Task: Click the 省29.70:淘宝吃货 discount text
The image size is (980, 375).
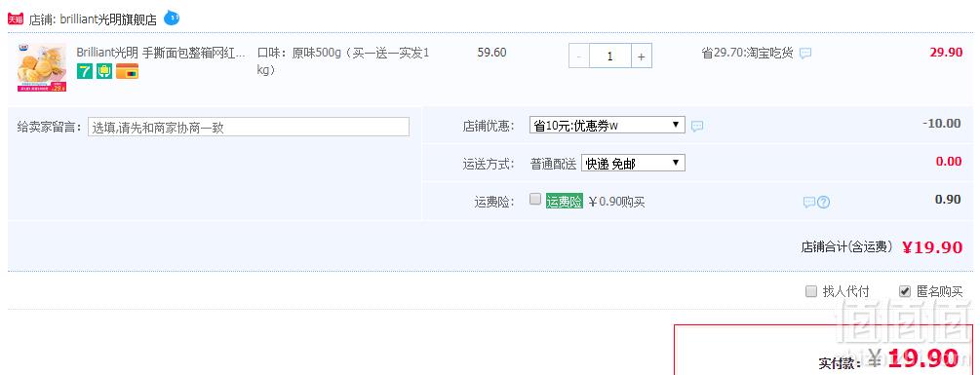Action: 748,53
